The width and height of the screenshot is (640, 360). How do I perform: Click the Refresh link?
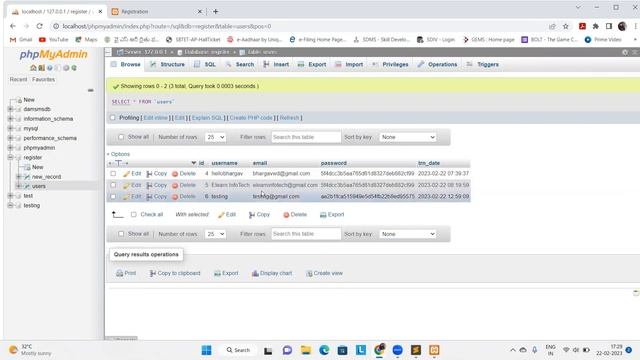289,118
